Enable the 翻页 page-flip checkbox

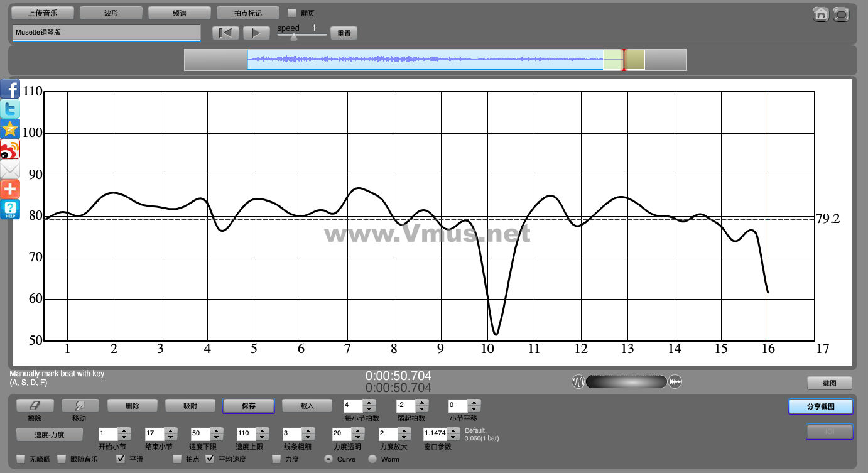coord(292,13)
